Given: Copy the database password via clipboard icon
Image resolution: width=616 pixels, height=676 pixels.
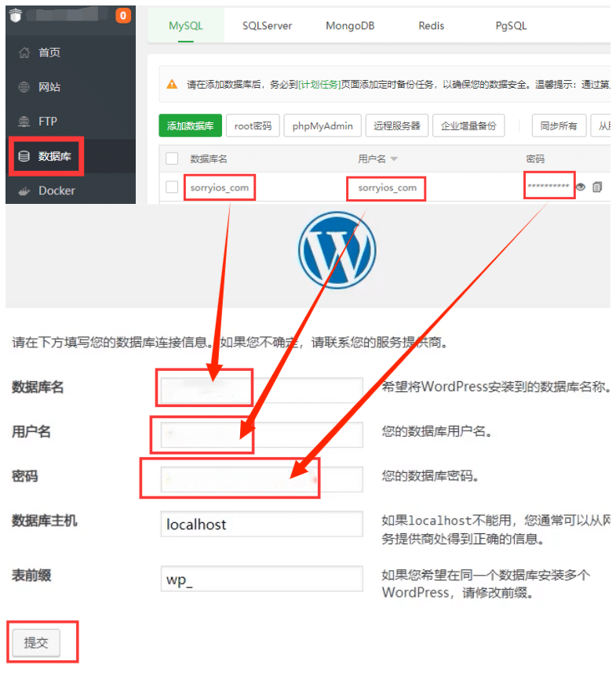Looking at the screenshot, I should (x=597, y=187).
